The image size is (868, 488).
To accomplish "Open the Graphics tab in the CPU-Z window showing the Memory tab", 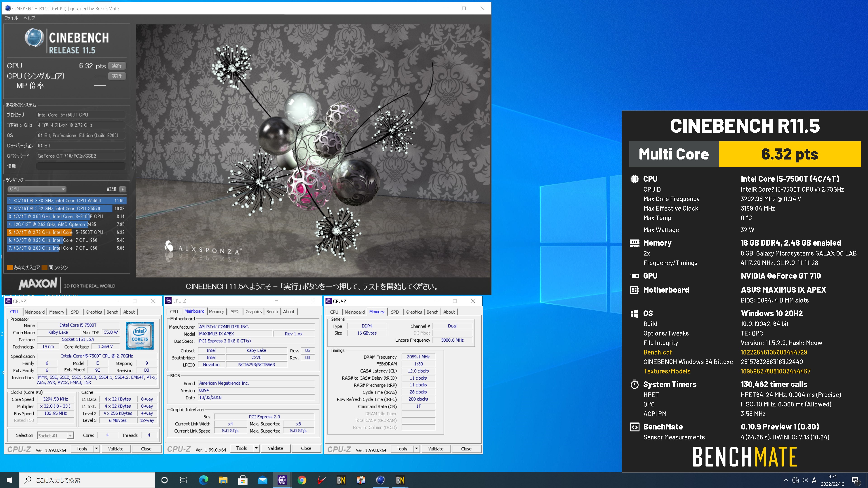I will click(x=413, y=312).
